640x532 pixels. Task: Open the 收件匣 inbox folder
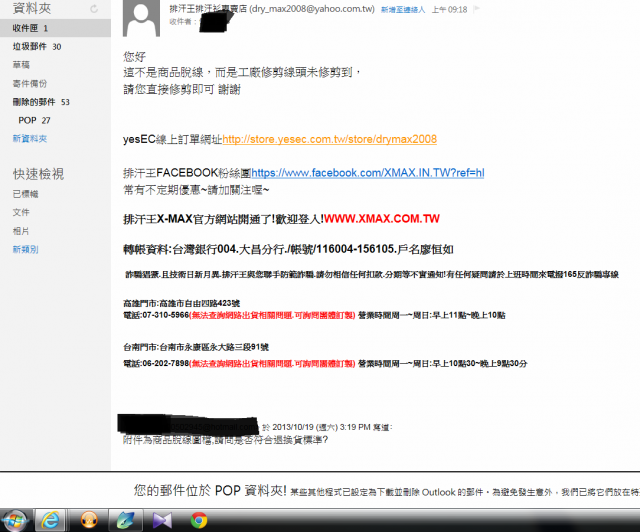tap(55, 28)
